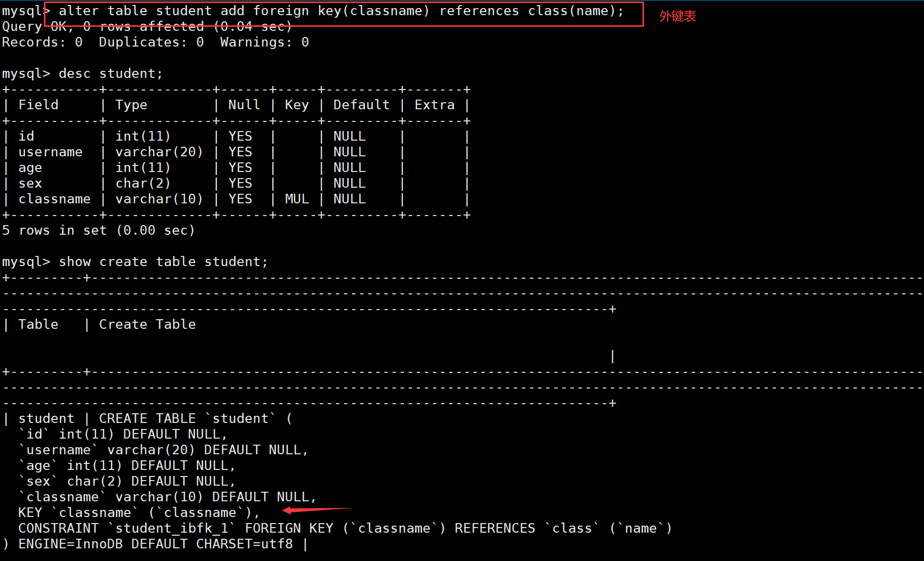Click the 'Create Table' column header
Viewport: 924px width, 561px height.
147,325
